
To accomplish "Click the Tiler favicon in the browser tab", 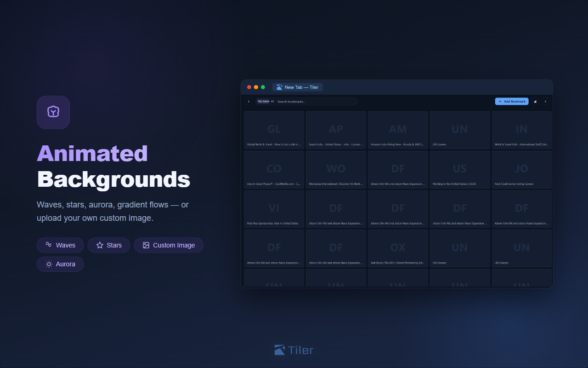I will [x=279, y=87].
